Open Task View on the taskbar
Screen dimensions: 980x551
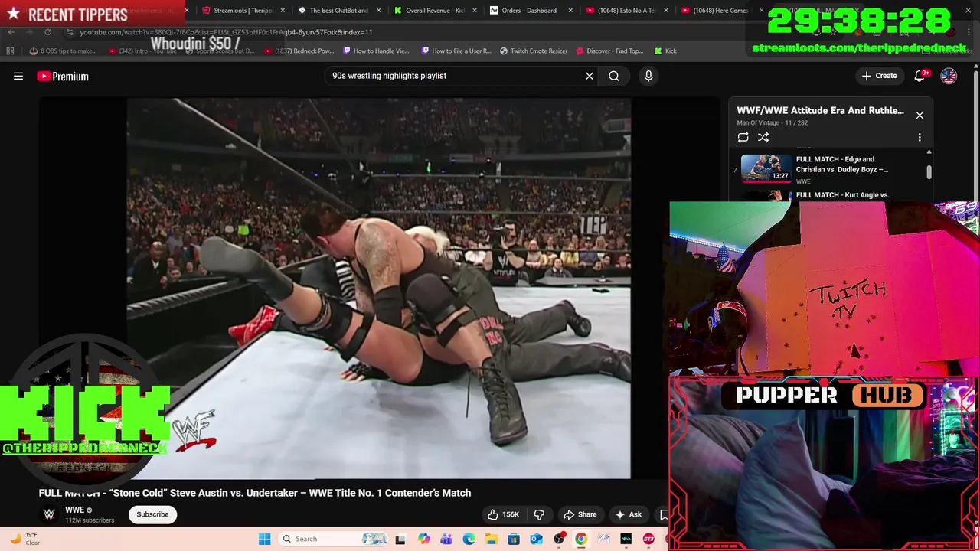[x=400, y=539]
